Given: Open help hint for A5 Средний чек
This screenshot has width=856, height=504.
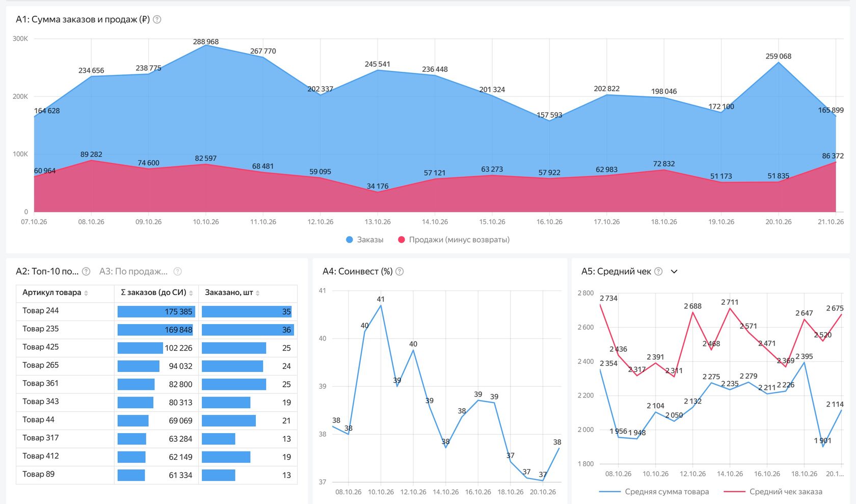Looking at the screenshot, I should pyautogui.click(x=658, y=272).
